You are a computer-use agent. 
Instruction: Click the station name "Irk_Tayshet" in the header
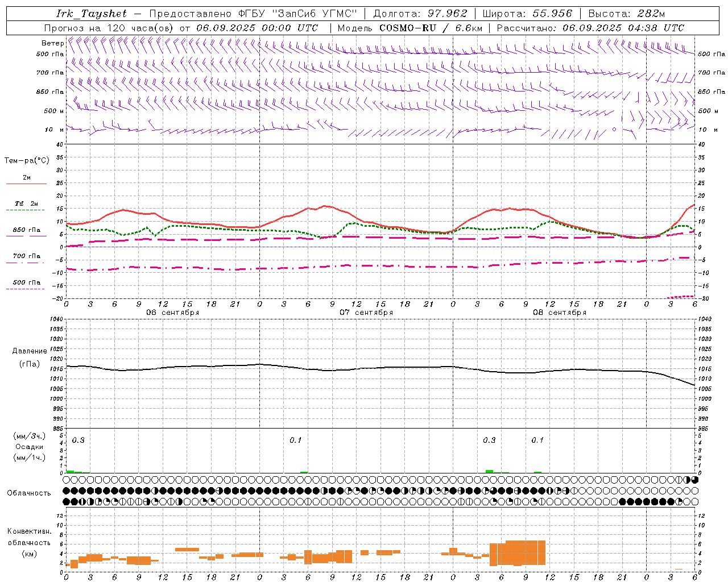pyautogui.click(x=92, y=14)
